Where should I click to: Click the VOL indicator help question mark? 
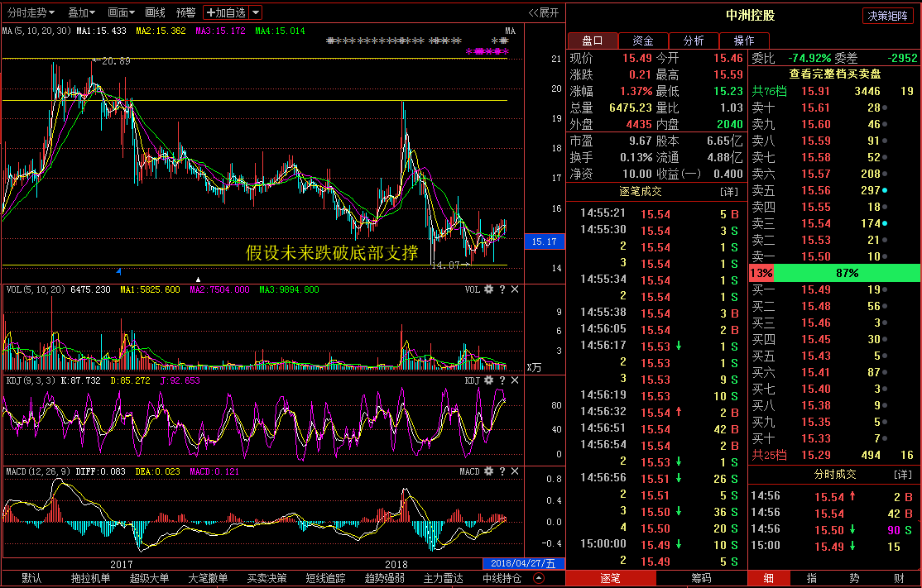pyautogui.click(x=502, y=289)
